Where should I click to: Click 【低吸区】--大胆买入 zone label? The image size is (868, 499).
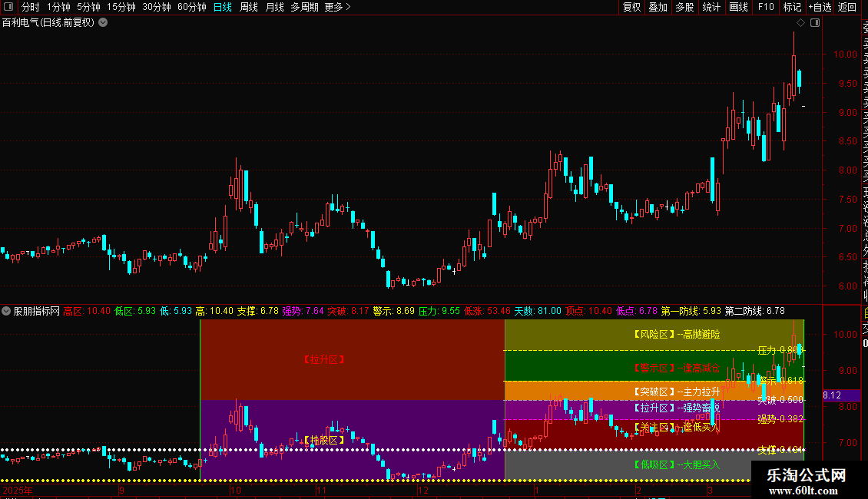tap(677, 464)
